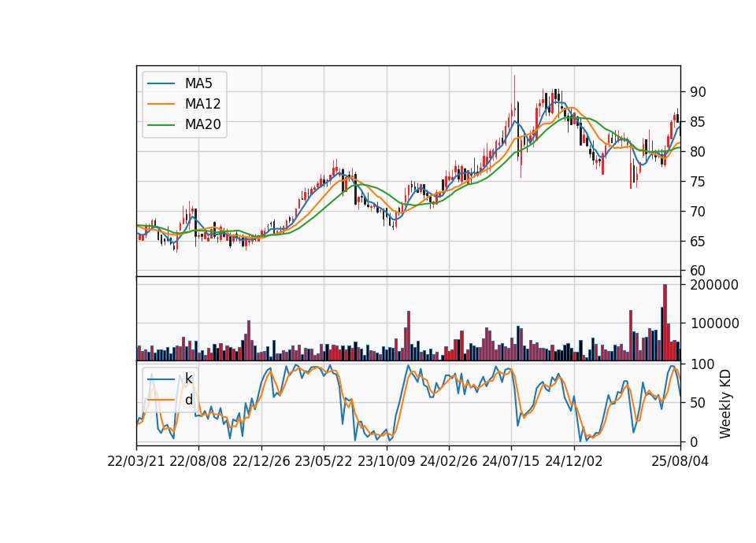Click the volume axis value 200000

pos(714,285)
